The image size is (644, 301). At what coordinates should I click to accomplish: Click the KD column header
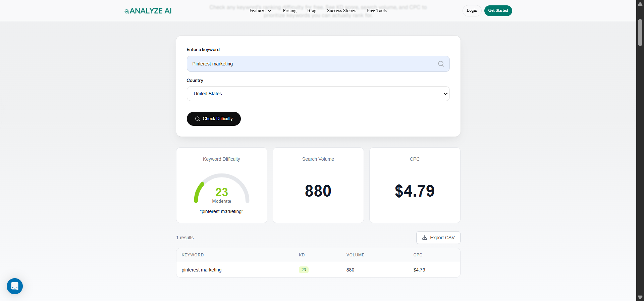(x=302, y=255)
